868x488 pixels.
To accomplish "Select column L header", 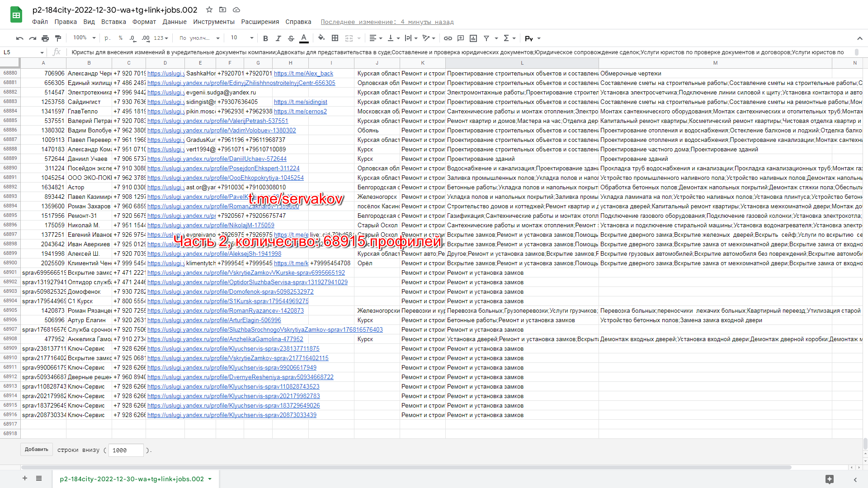I will click(522, 63).
